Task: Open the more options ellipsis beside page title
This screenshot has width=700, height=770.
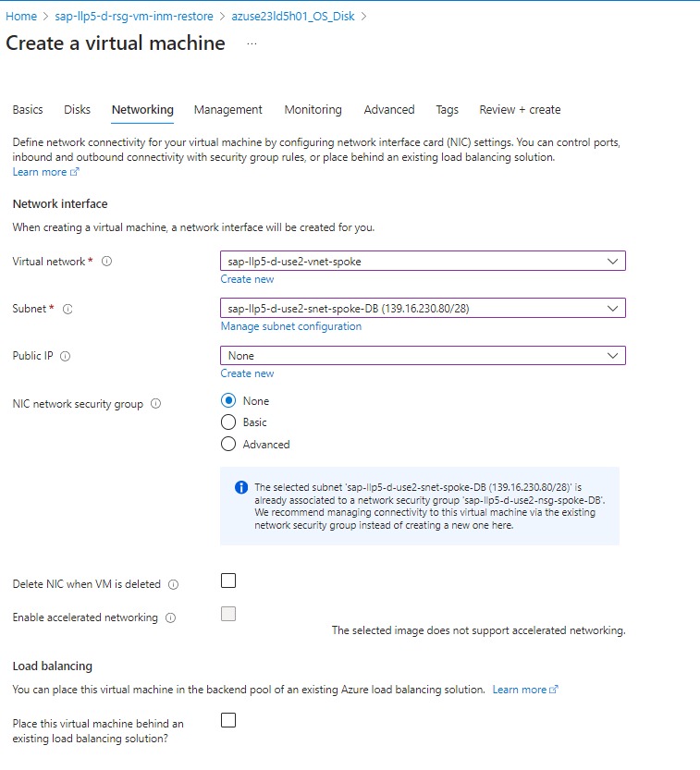Action: (x=252, y=44)
